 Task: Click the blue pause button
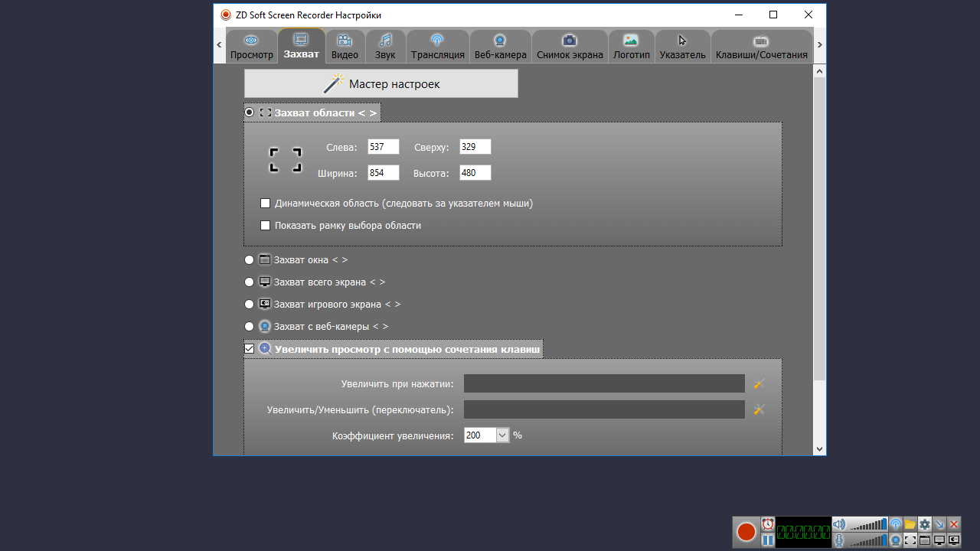click(768, 540)
